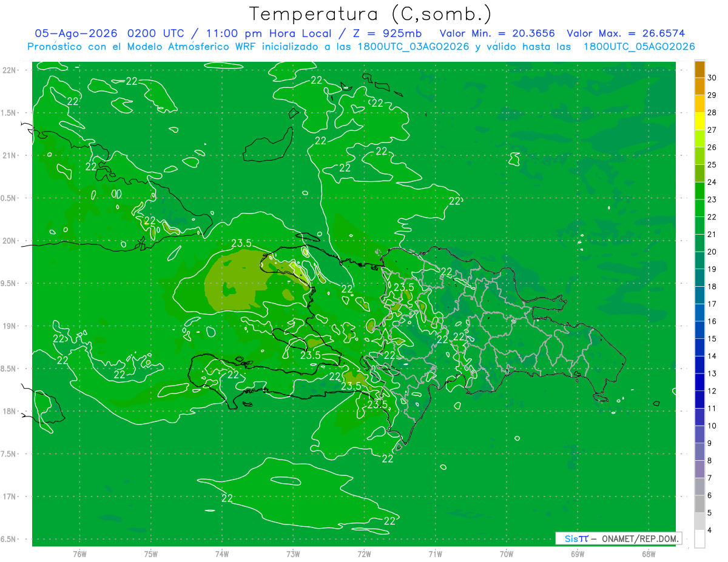Click the legend label '11'
The height and width of the screenshot is (562, 728).
712,408
